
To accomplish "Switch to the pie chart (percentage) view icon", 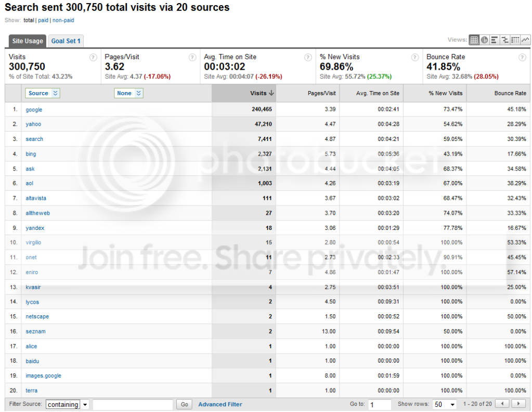I will pyautogui.click(x=484, y=40).
